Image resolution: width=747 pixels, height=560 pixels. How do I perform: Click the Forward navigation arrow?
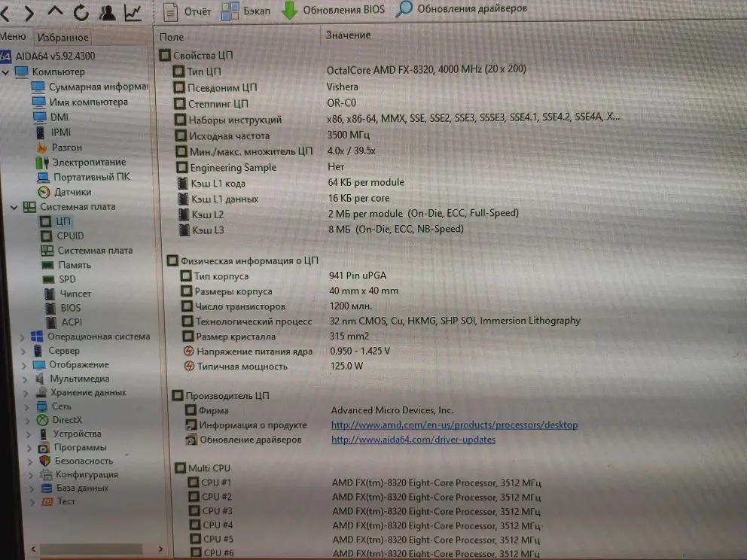(x=29, y=13)
